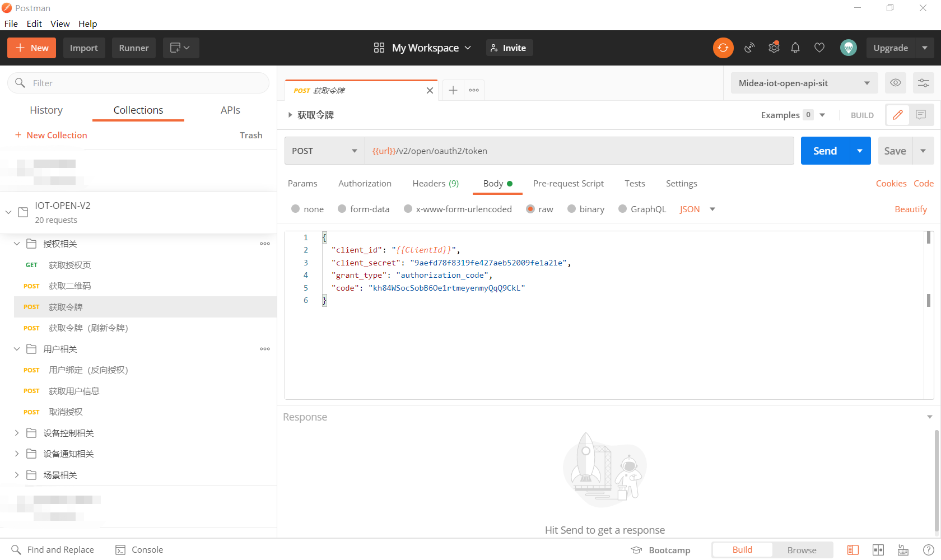The image size is (941, 560).
Task: Open the user avatar menu
Action: tap(849, 48)
